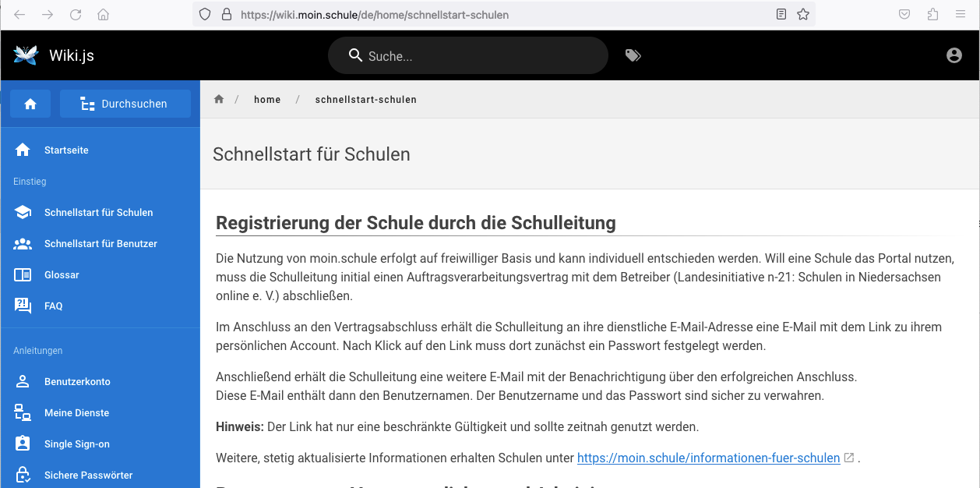This screenshot has height=488, width=980.
Task: Select Schnellstart für Benutzer
Action: click(x=100, y=243)
